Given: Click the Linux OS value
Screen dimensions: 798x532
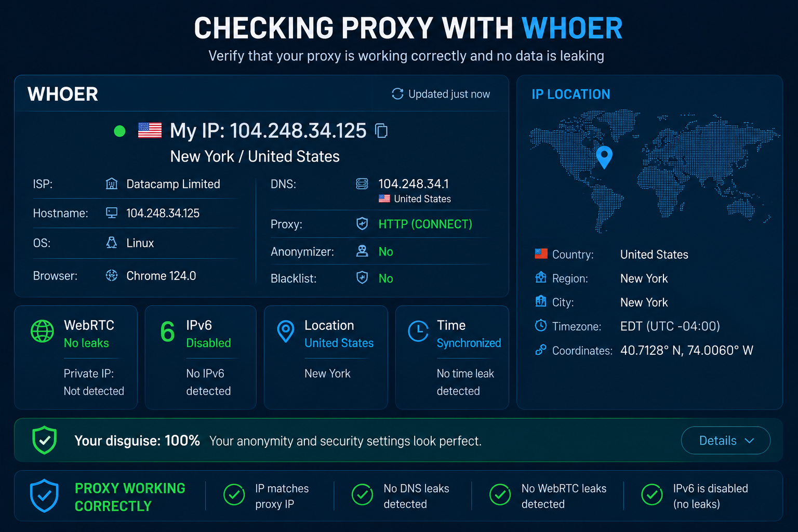Looking at the screenshot, I should point(140,243).
